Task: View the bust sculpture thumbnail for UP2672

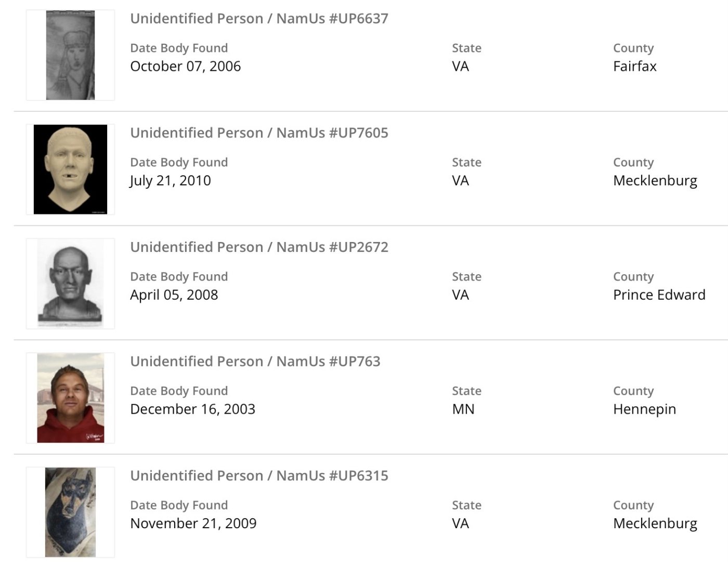Action: coord(70,284)
